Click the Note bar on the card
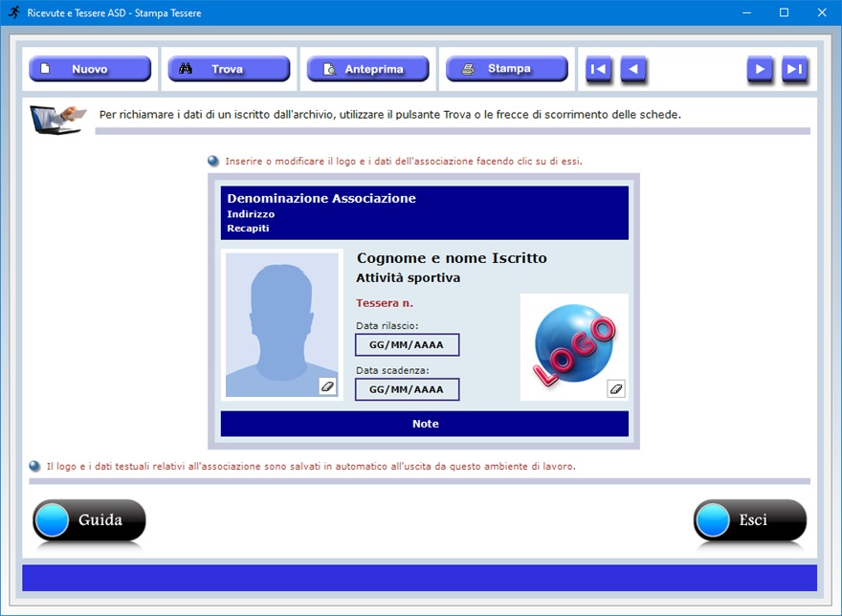This screenshot has height=616, width=842. (x=424, y=424)
